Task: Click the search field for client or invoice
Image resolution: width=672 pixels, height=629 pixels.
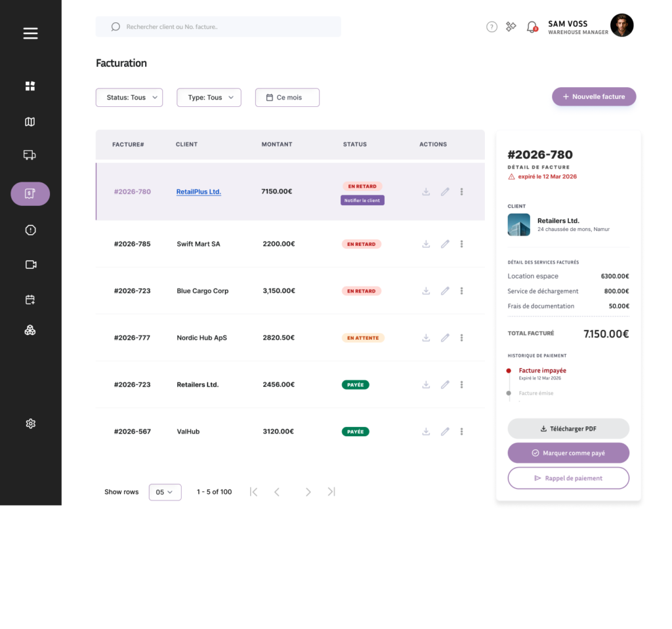Action: (218, 27)
